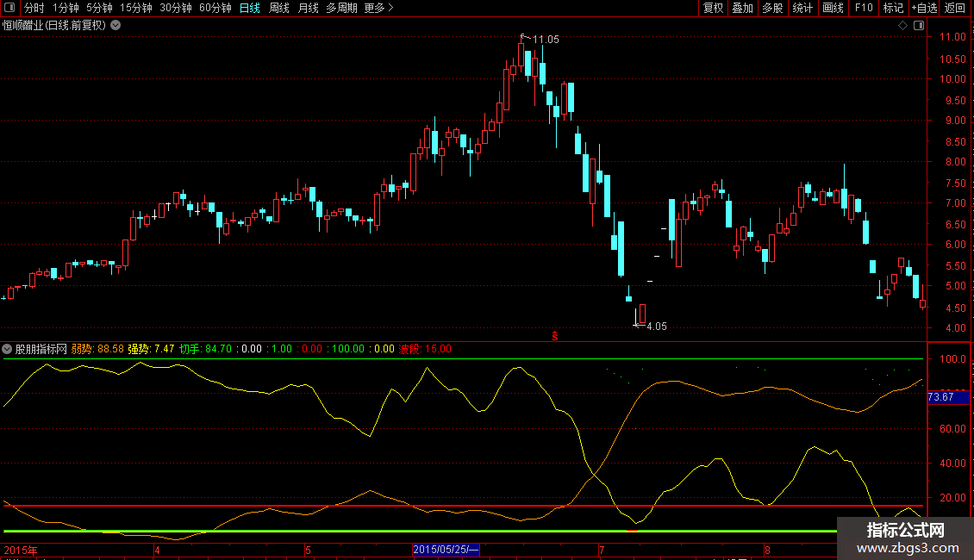The width and height of the screenshot is (974, 560).
Task: Click the 强势: 7.47 indicator value
Action: pos(151,349)
